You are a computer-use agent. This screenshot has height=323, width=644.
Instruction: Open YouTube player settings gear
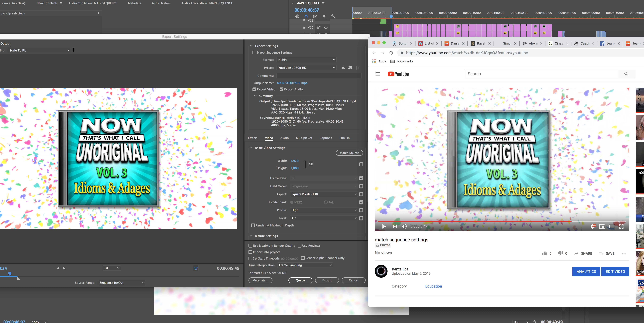(593, 226)
